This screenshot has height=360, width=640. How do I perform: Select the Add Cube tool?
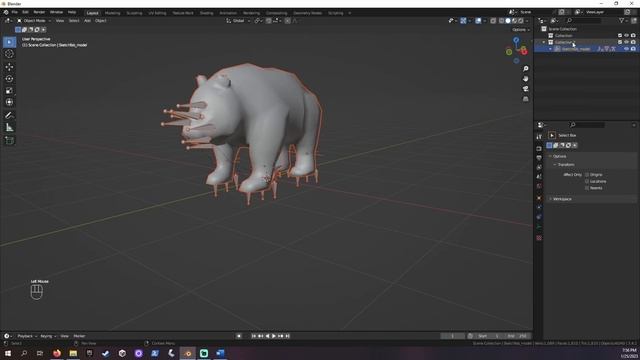[9, 140]
